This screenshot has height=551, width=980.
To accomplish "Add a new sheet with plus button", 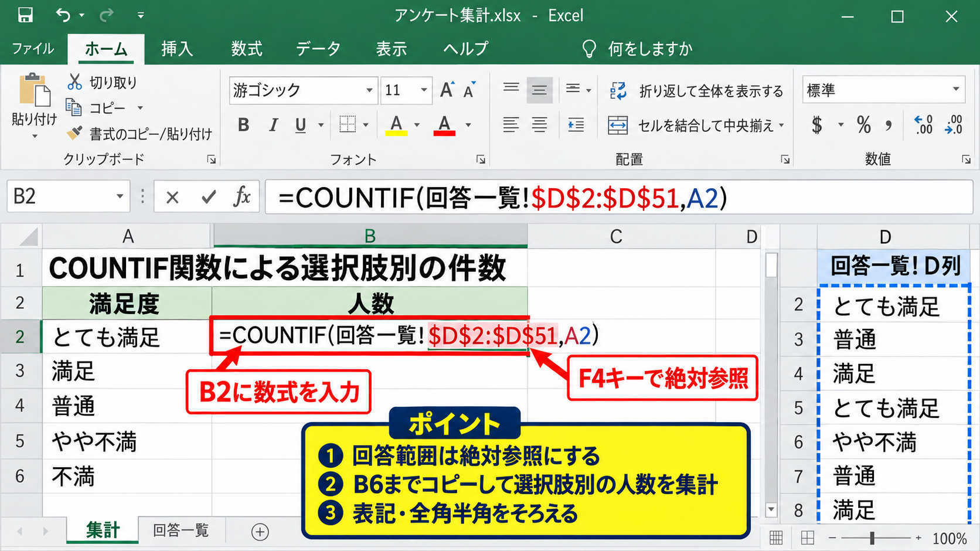I will point(260,532).
